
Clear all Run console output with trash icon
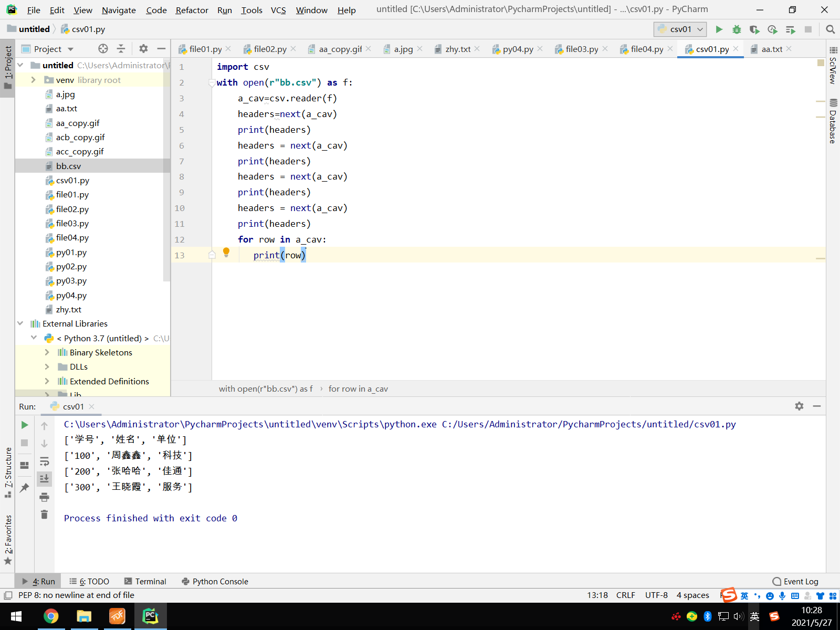tap(45, 514)
